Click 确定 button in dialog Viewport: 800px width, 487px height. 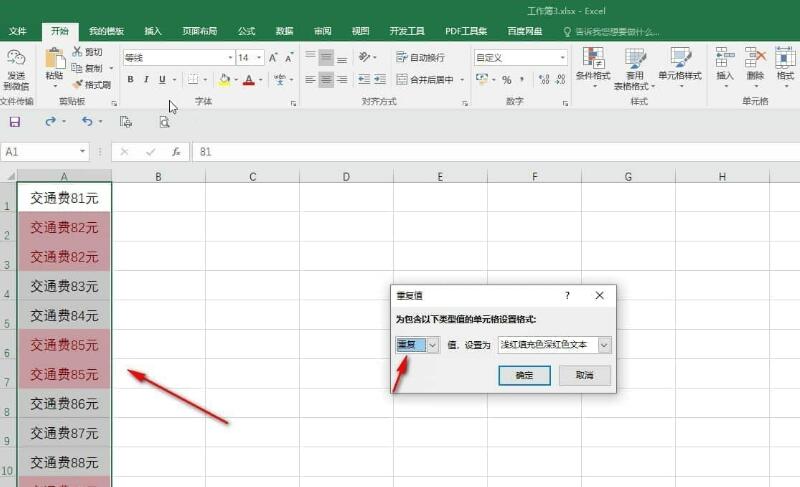(524, 375)
